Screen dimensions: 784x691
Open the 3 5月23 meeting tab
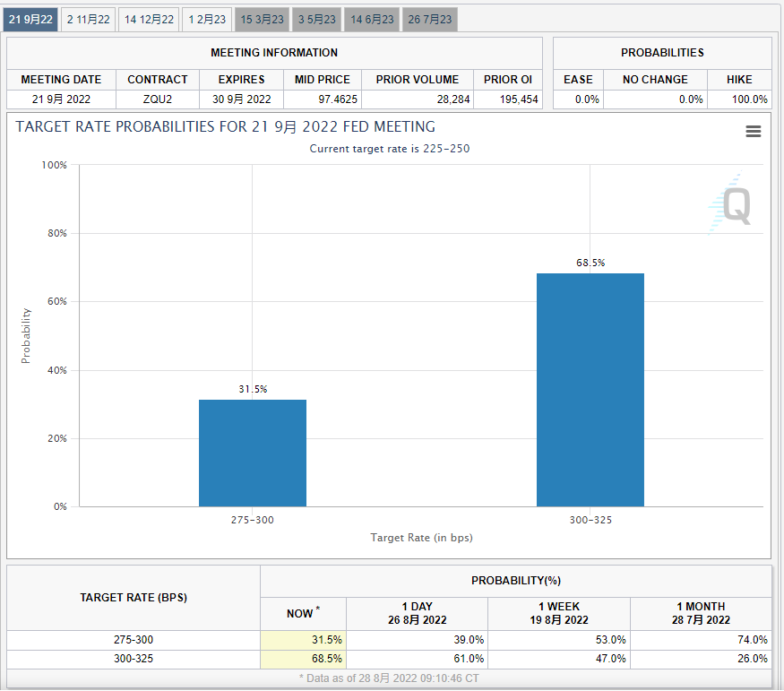point(317,19)
